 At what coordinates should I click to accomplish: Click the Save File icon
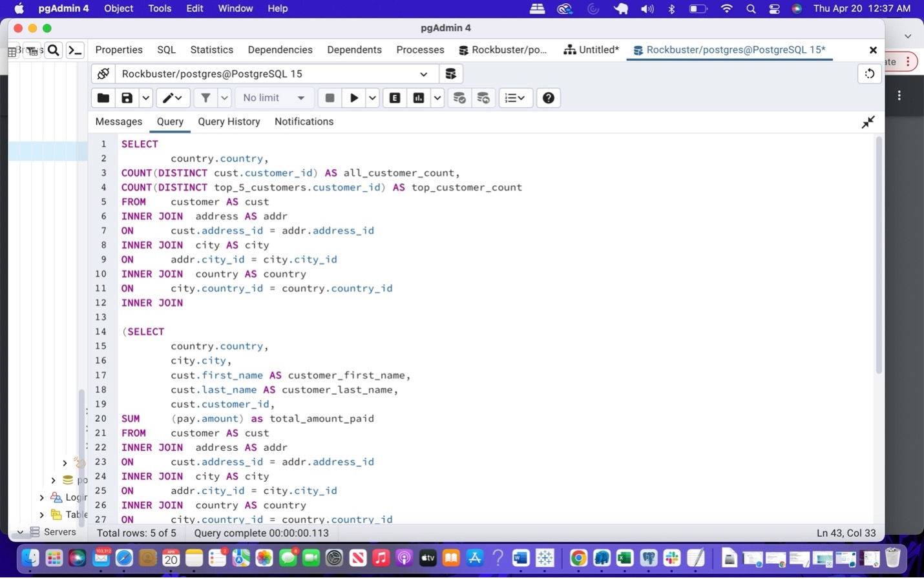[127, 98]
